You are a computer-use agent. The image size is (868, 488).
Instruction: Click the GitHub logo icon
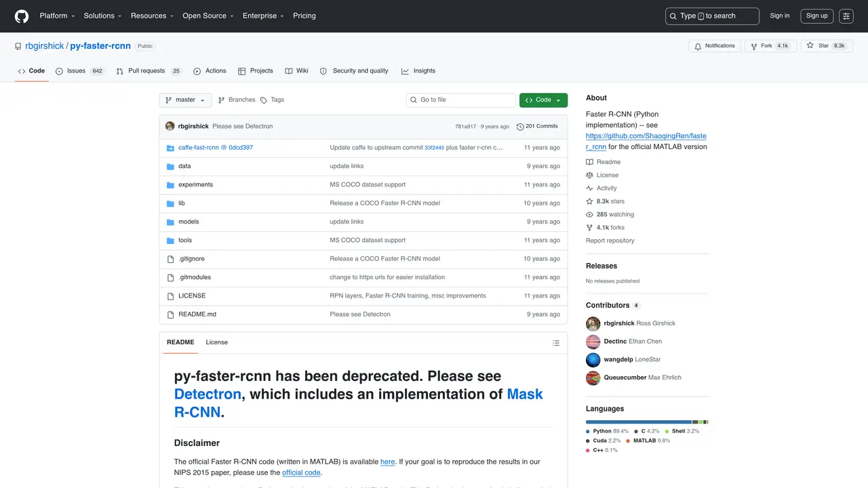(22, 16)
